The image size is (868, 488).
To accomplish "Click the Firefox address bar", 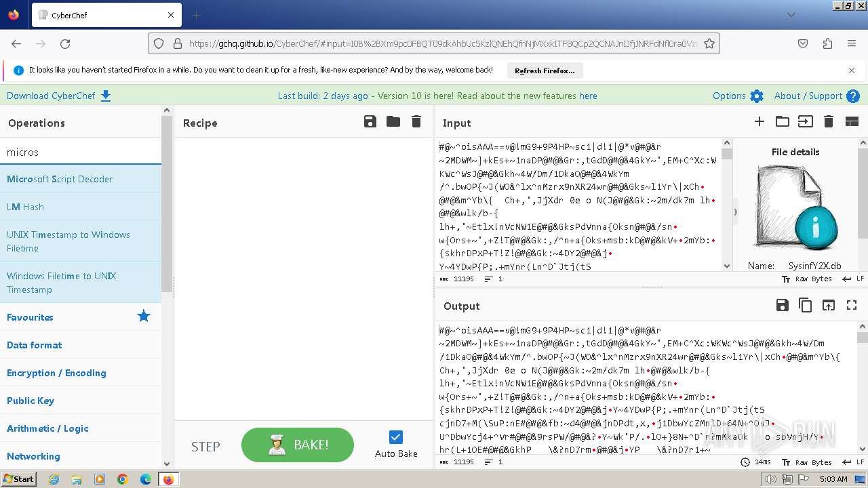I will (434, 43).
